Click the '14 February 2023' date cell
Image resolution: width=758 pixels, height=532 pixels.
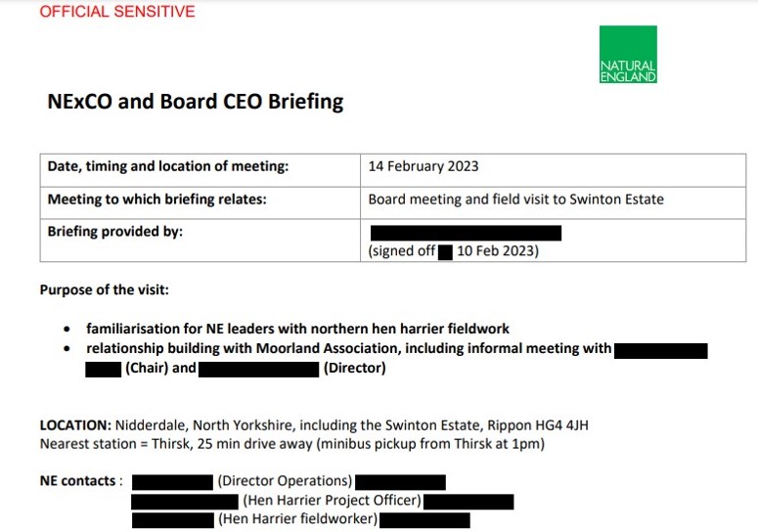[x=424, y=166]
